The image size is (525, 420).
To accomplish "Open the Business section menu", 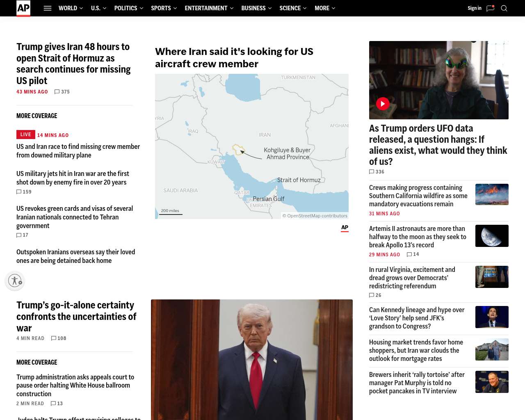I will [x=256, y=8].
